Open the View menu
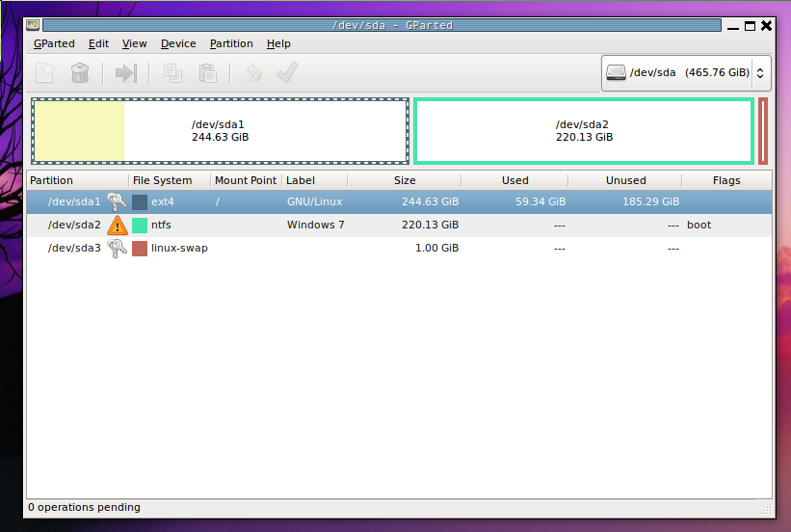 pyautogui.click(x=134, y=44)
